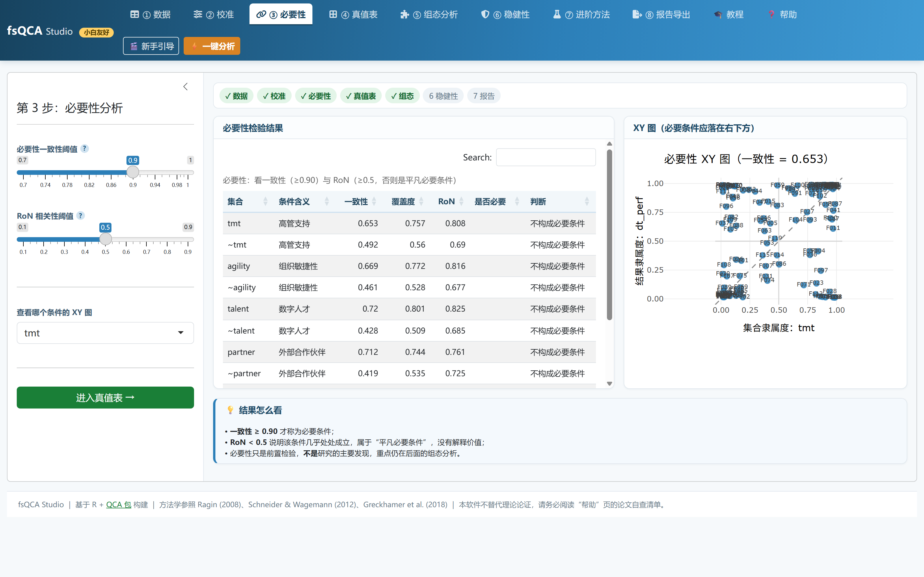The height and width of the screenshot is (577, 924).
Task: Open the QCA 包 link in footer
Action: (x=118, y=505)
